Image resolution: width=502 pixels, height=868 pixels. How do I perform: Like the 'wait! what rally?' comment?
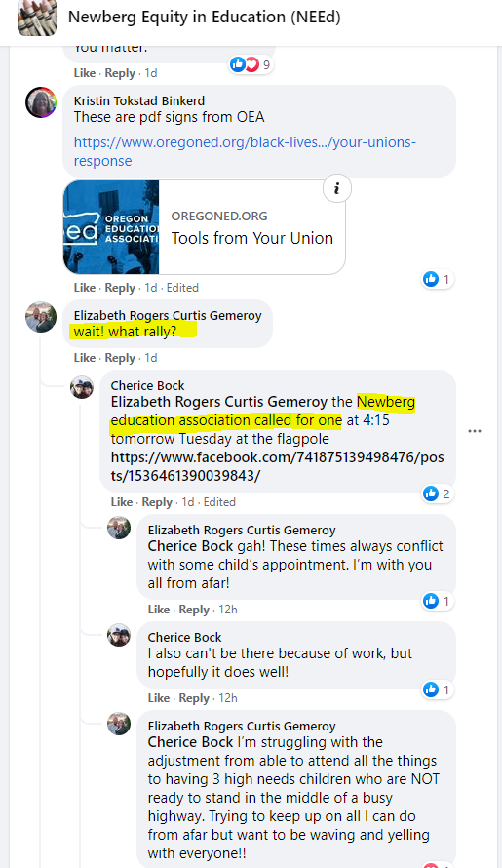click(85, 358)
